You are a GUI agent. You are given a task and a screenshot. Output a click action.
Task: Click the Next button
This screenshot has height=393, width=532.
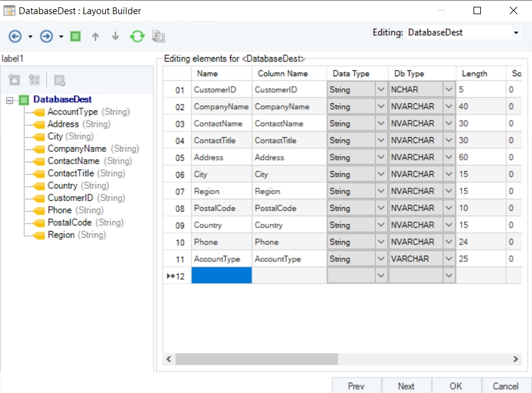point(406,386)
